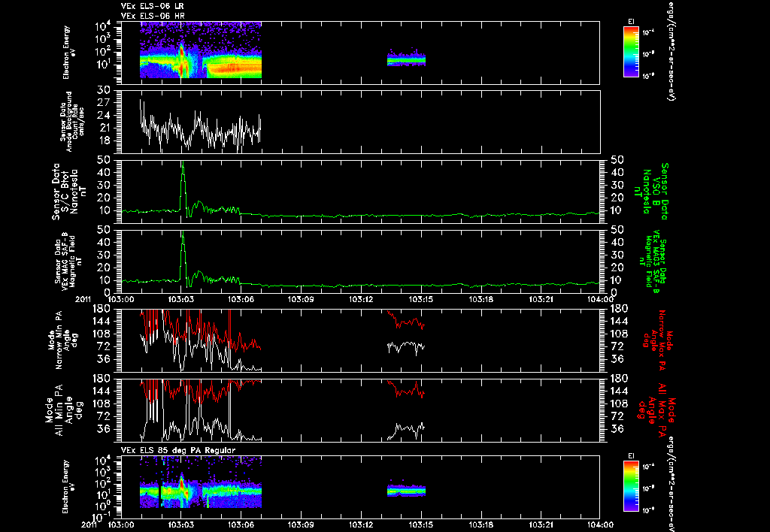Click '103:18' on the middle time axis

click(480, 299)
